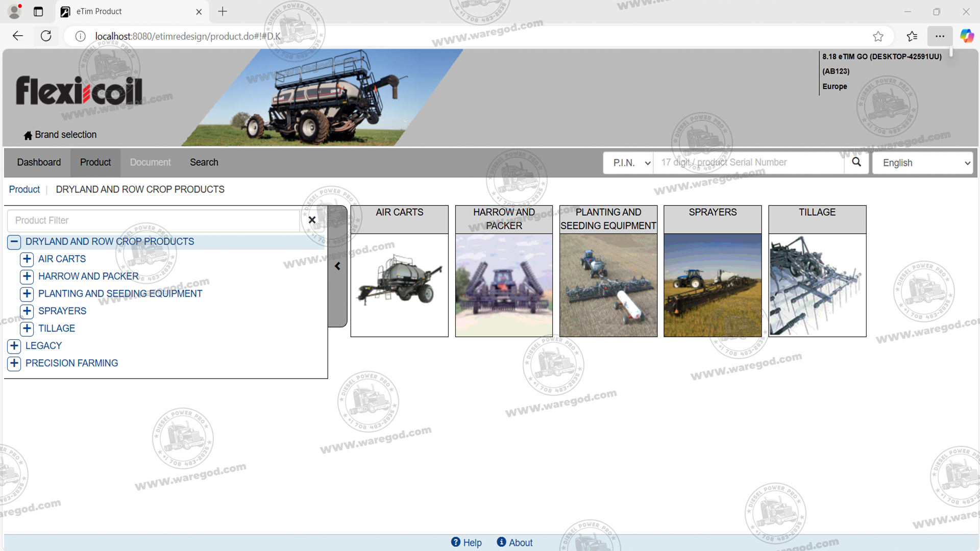The width and height of the screenshot is (980, 551).
Task: Click the search magnifier icon
Action: [x=856, y=162]
